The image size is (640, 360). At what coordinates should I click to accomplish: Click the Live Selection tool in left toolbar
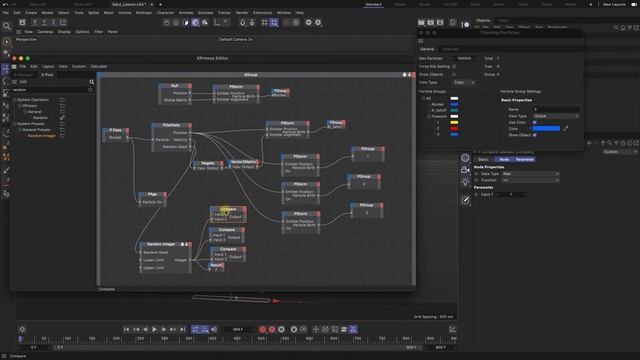6,42
